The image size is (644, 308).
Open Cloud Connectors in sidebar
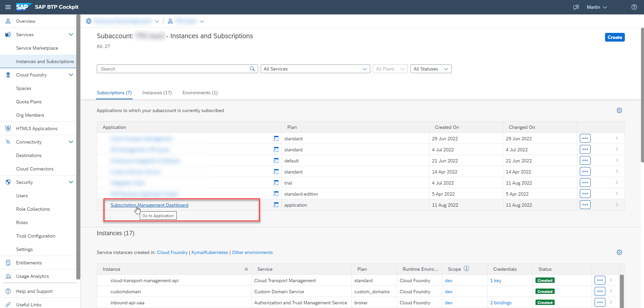[x=35, y=169]
